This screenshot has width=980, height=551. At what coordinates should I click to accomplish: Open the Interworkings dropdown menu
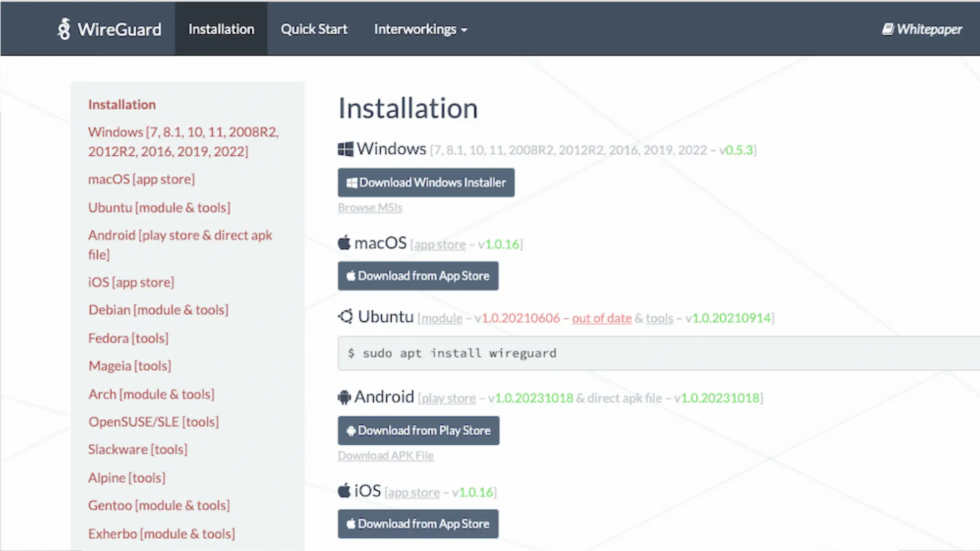(420, 29)
